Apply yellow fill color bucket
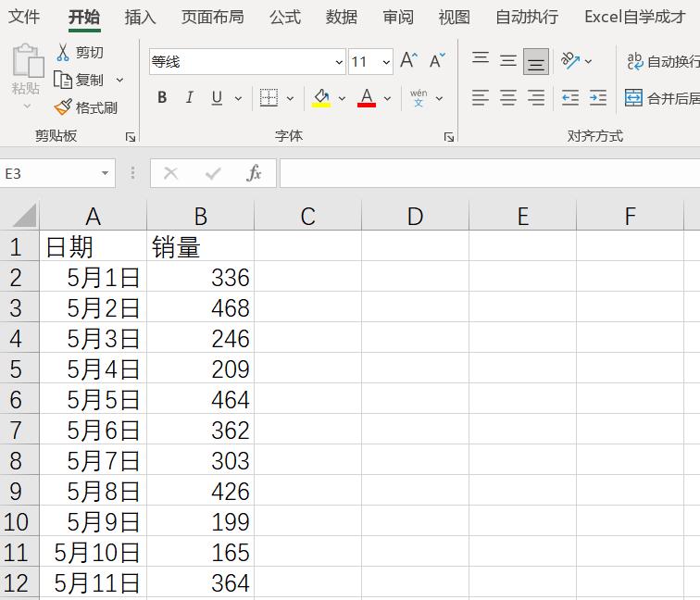Viewport: 700px width, 600px height. 321,98
